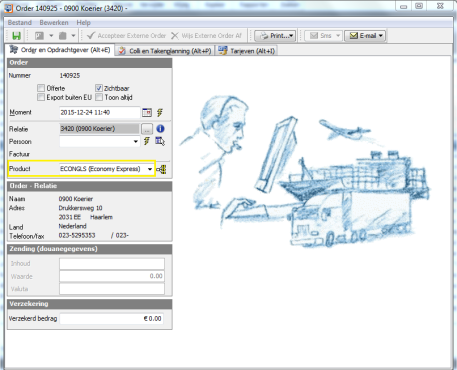Click the address text Drukkersweg 10
This screenshot has width=457, height=370.
point(80,208)
